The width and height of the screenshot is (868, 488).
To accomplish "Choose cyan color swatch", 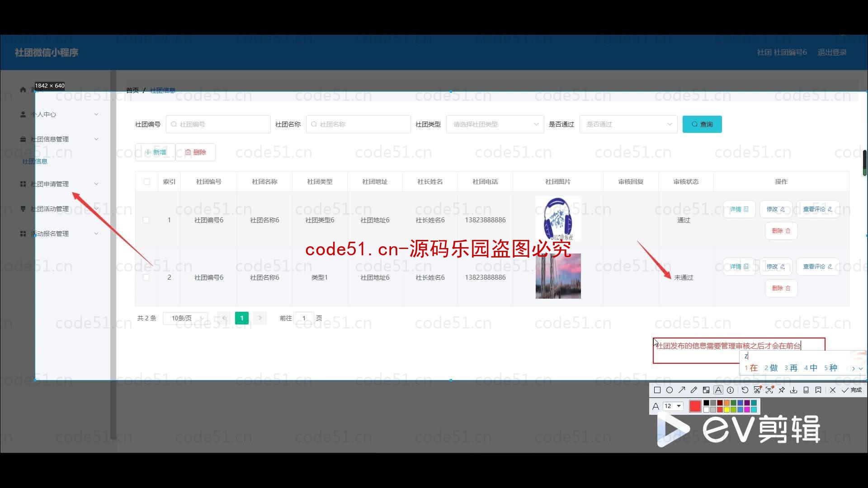I will [754, 409].
